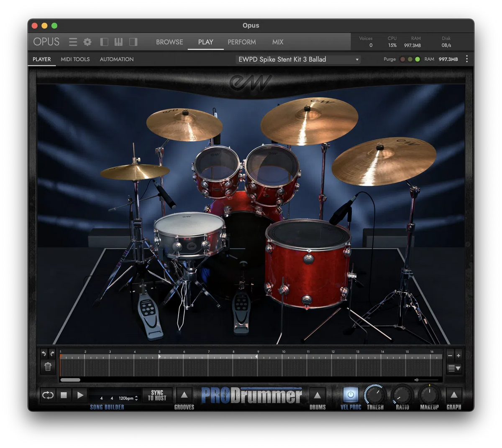
Task: Adjust the THRESH knob
Action: [375, 396]
